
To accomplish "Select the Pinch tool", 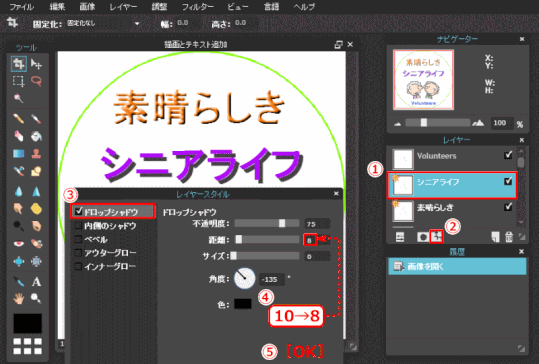I will coord(36,261).
